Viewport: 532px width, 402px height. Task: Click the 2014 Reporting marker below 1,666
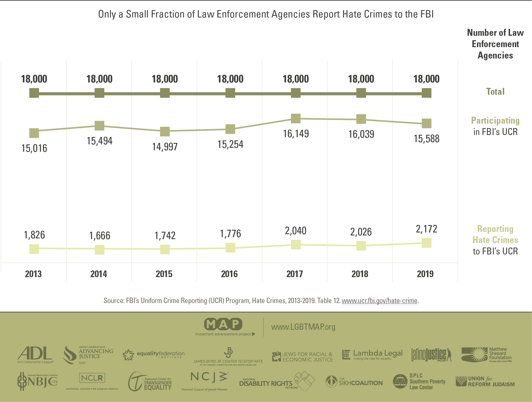(x=99, y=250)
